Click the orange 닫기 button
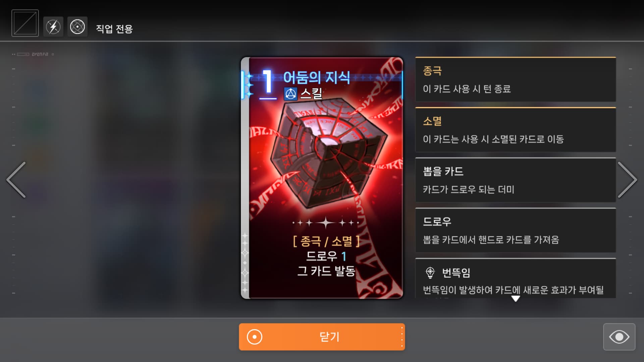This screenshot has width=644, height=362. 322,337
